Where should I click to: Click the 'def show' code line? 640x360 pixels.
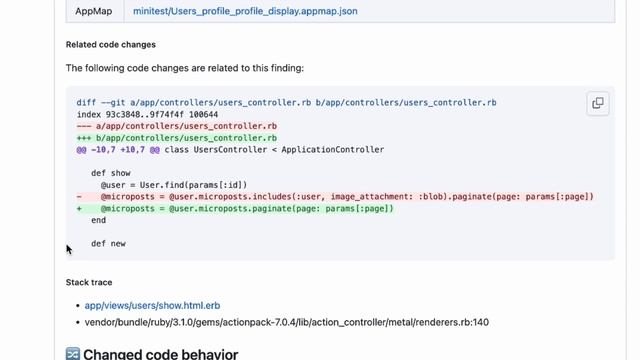pyautogui.click(x=111, y=173)
